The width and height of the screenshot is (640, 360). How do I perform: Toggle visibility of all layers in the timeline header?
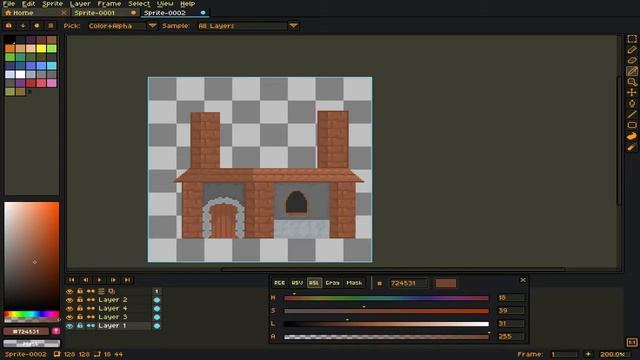tap(69, 291)
